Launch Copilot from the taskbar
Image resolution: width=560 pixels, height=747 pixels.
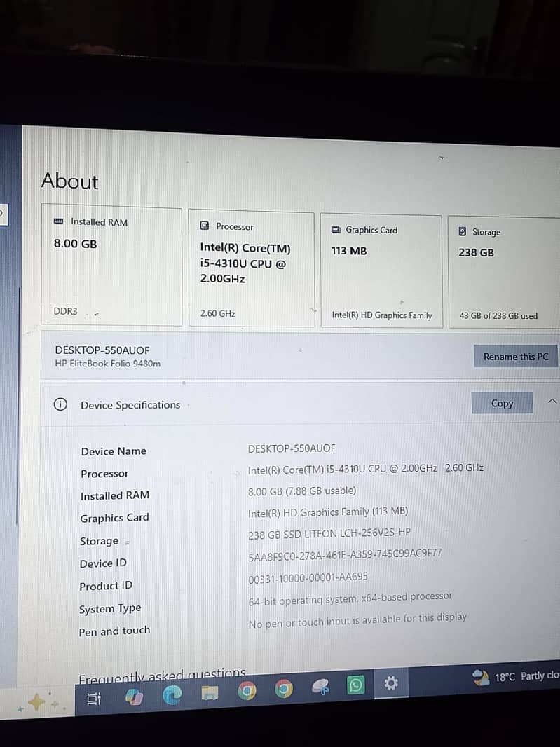pyautogui.click(x=134, y=697)
